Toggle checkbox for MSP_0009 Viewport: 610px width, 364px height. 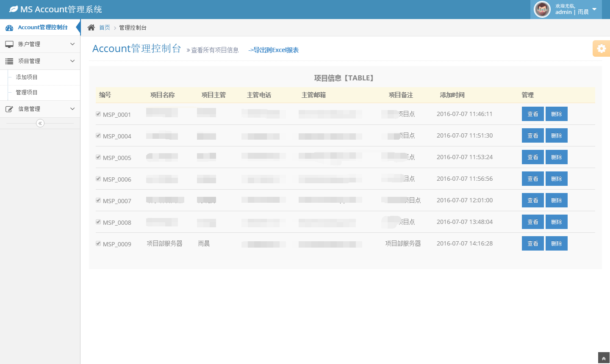pos(98,243)
